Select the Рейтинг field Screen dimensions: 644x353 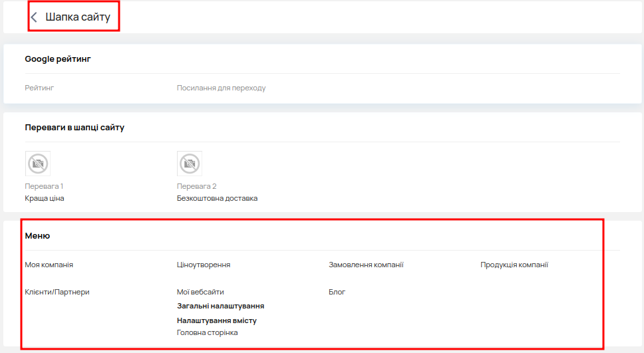pos(39,88)
